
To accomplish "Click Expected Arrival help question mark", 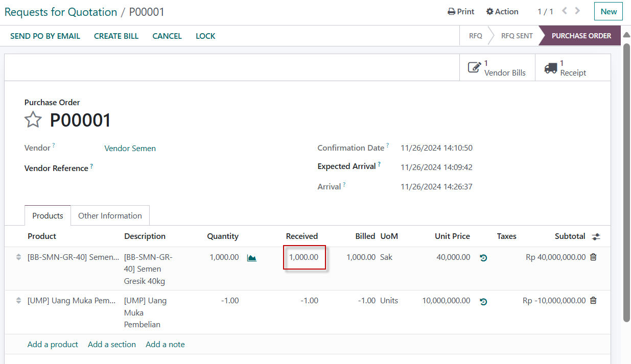I will [x=379, y=164].
